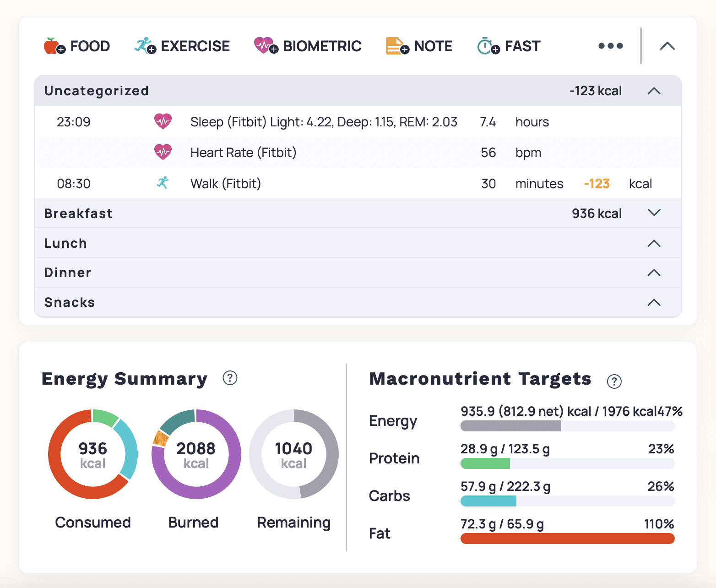Image resolution: width=716 pixels, height=588 pixels.
Task: Click the FOOD apple icon to log food
Action: [52, 46]
